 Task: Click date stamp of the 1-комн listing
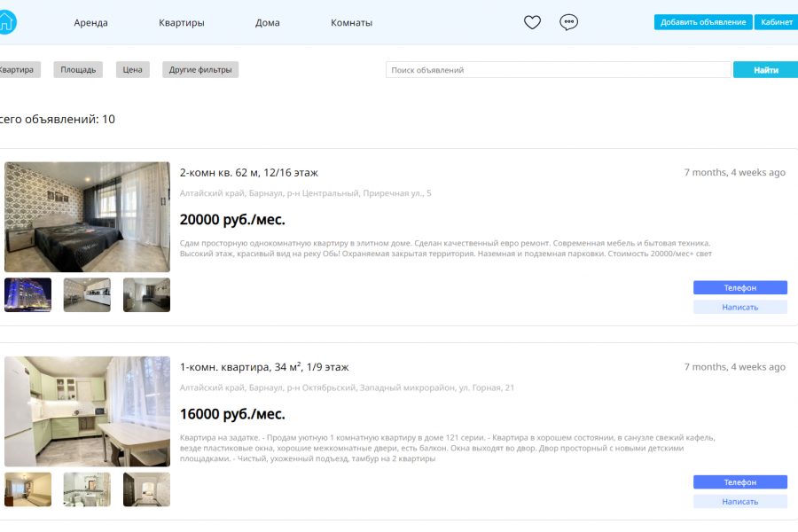[x=734, y=367]
